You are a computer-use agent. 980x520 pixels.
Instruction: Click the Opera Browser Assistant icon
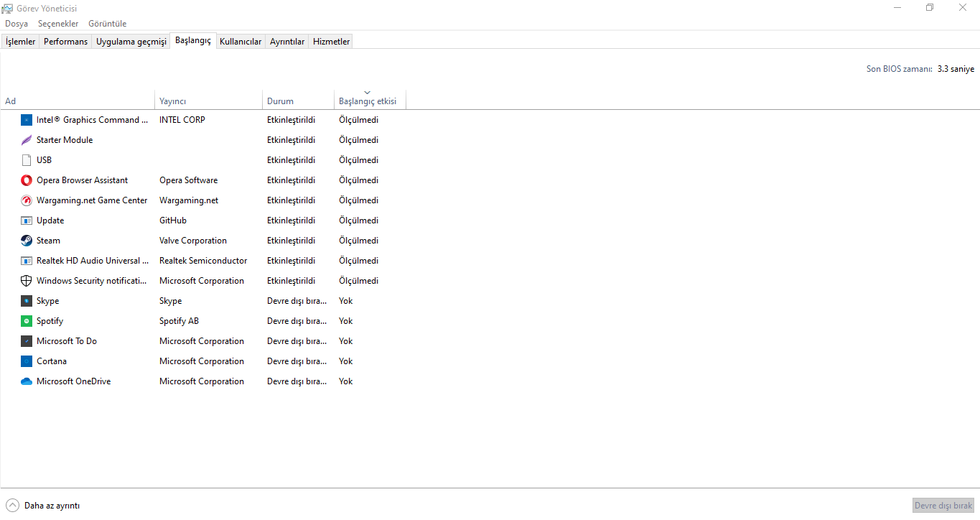click(x=27, y=180)
